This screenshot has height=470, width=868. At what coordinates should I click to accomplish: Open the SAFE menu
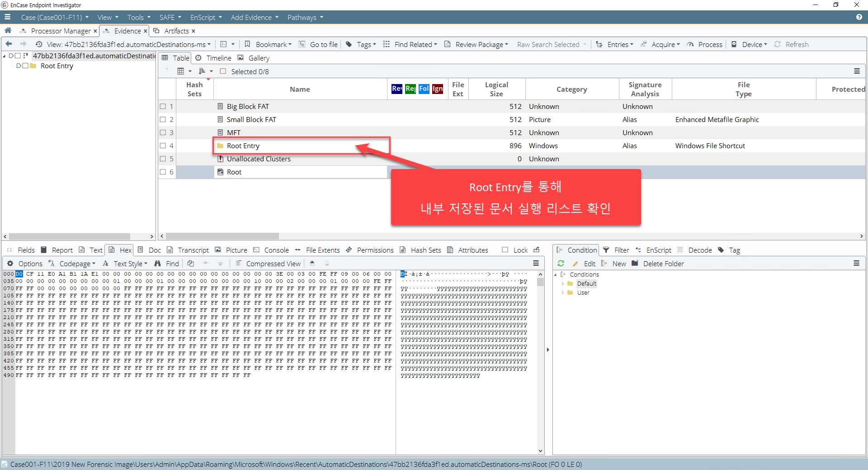[x=170, y=17]
